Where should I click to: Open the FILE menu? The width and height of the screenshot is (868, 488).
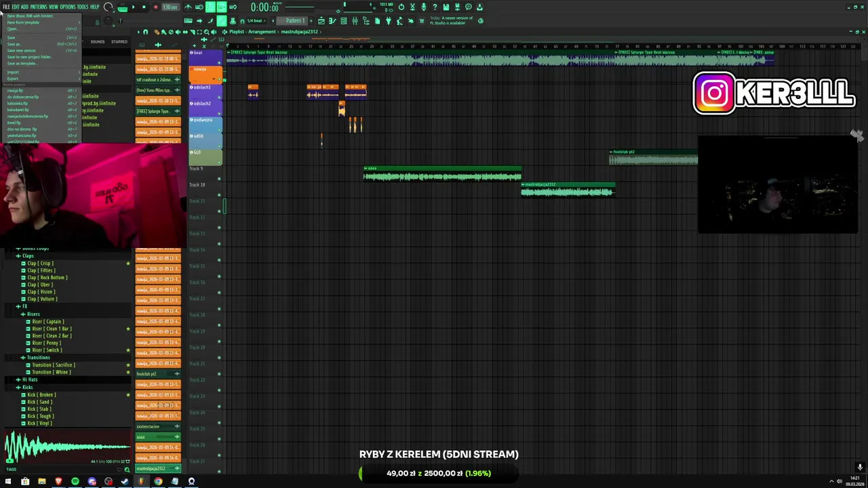(6, 7)
